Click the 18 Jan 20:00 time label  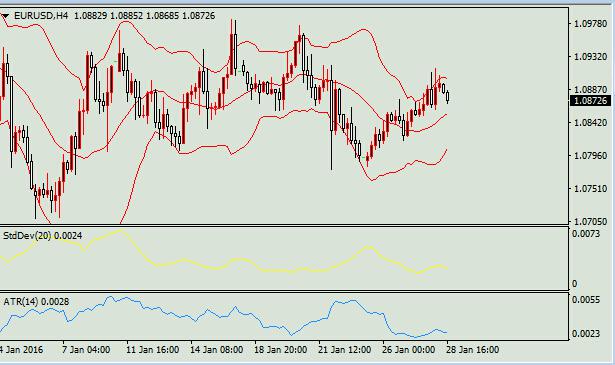coord(280,350)
